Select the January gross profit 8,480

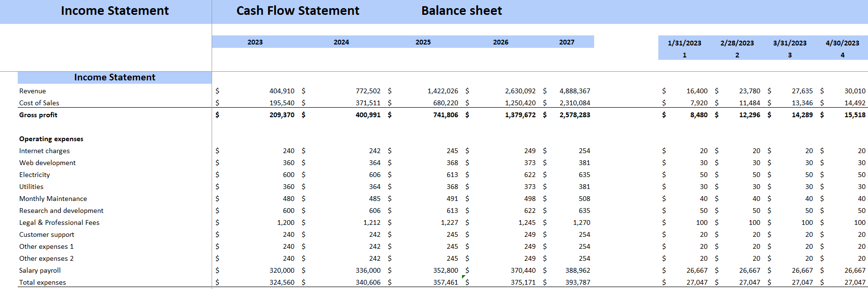pos(699,115)
